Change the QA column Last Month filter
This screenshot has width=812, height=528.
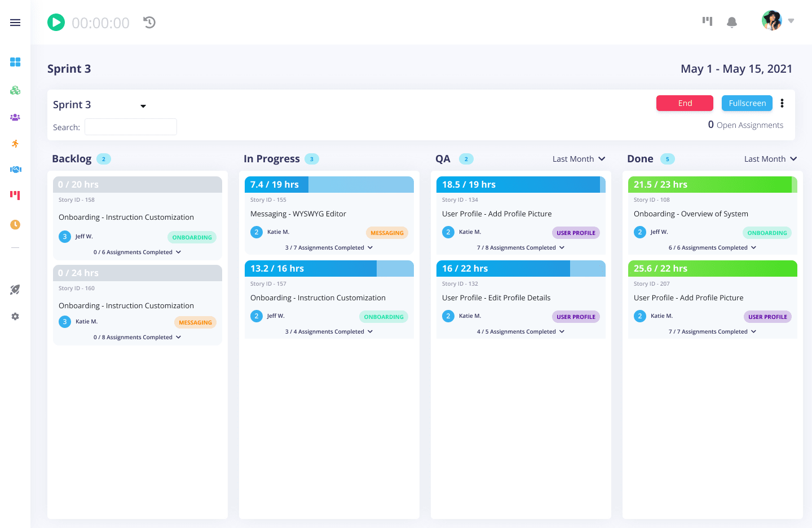click(x=579, y=159)
